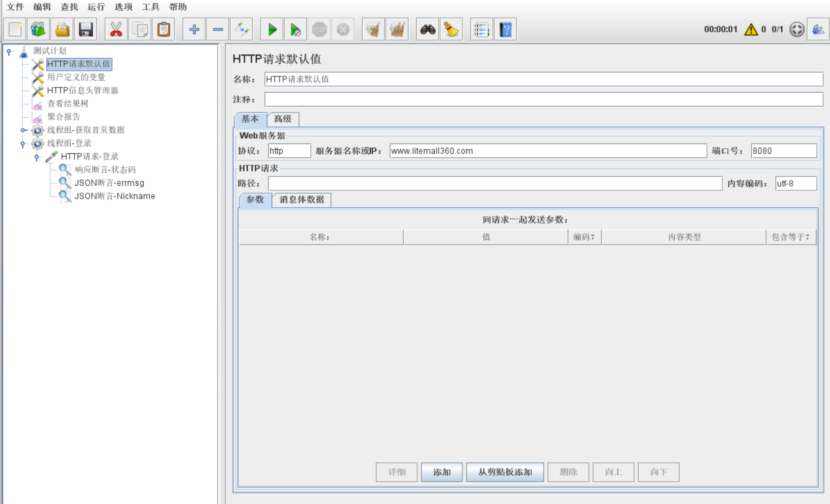Click the 从剪贴板添加 button

pos(505,472)
